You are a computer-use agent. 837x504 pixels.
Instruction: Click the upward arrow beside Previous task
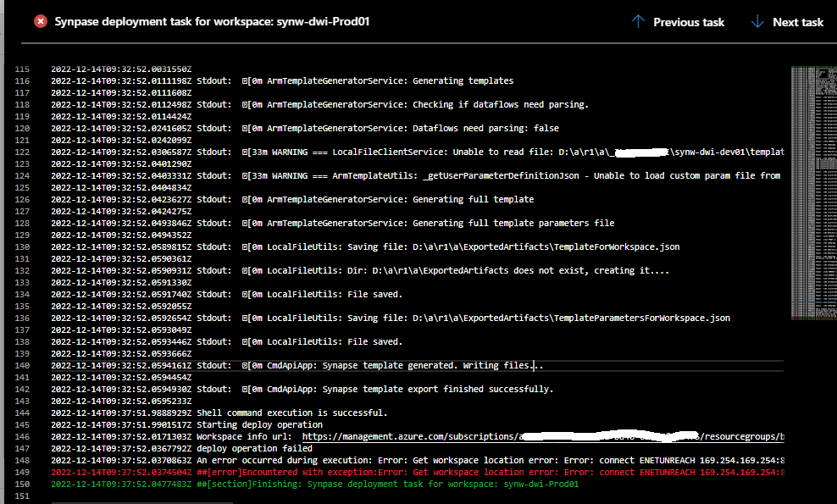[638, 21]
